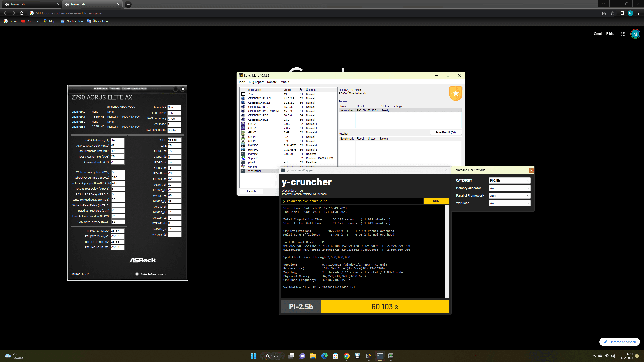Viewport: 644px width, 362px height.
Task: Show hidden system tray icons
Action: tap(594, 356)
